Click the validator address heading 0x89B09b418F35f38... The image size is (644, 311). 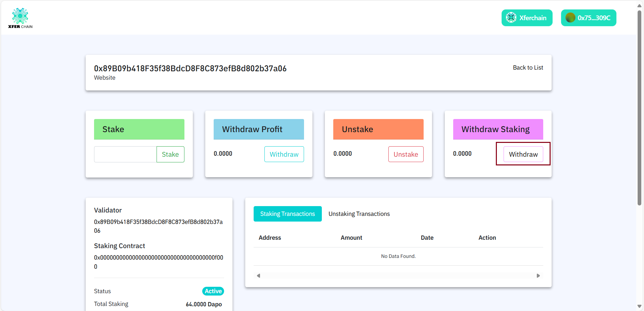pos(190,68)
